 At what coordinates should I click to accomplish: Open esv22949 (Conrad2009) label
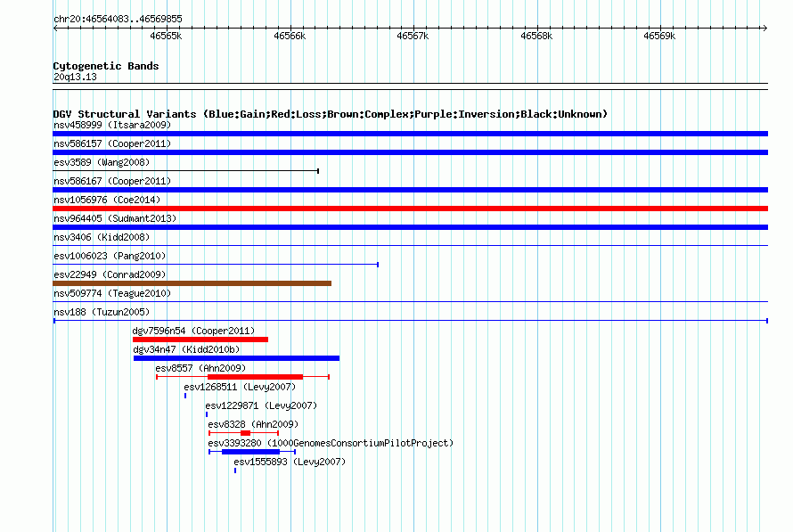pos(110,274)
